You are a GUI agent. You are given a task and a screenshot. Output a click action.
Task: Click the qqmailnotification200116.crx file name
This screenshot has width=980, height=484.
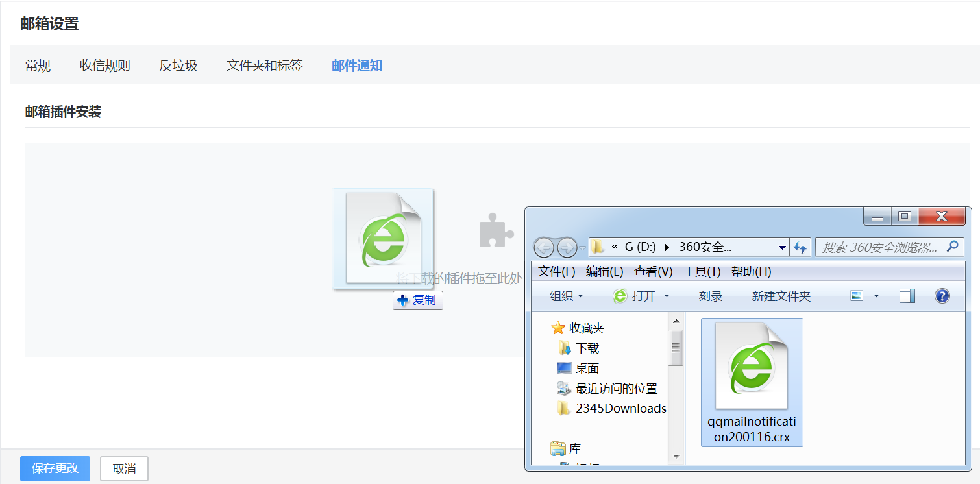click(752, 429)
